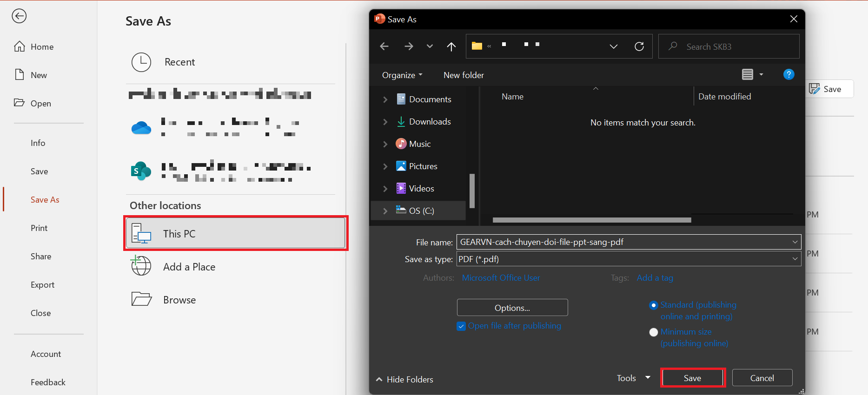Open the Home page in backstage
The height and width of the screenshot is (395, 868).
tap(34, 47)
